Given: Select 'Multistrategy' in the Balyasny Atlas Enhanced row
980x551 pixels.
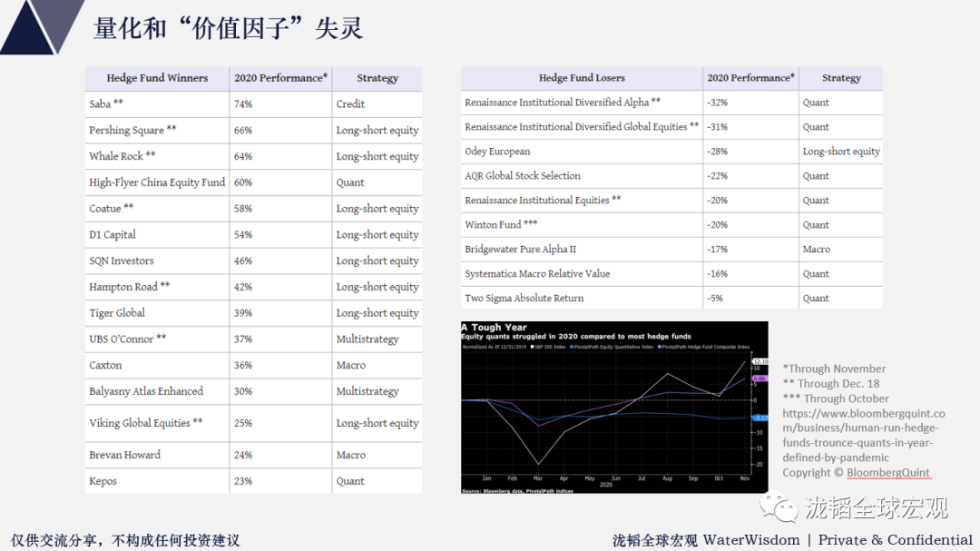Looking at the screenshot, I should (367, 391).
